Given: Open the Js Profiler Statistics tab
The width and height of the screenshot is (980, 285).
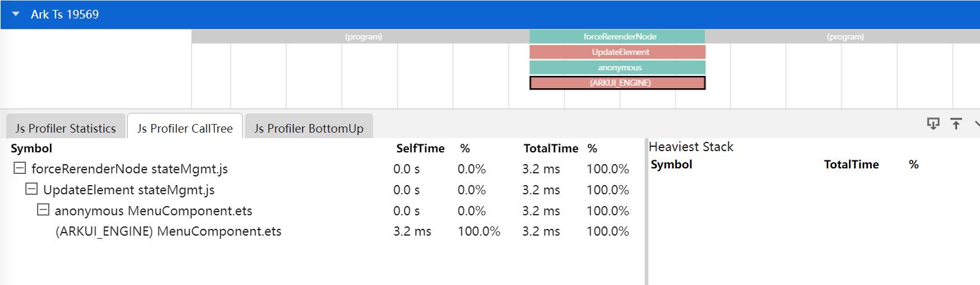Looking at the screenshot, I should click(65, 128).
